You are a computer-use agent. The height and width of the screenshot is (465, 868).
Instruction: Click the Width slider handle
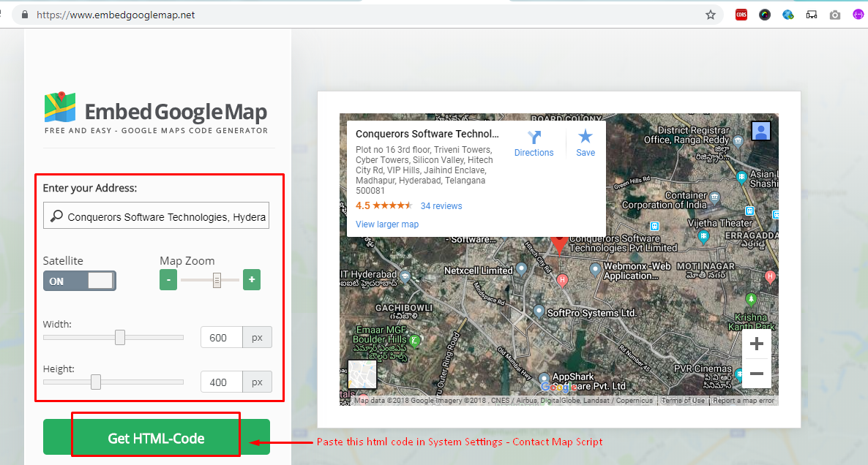[120, 337]
